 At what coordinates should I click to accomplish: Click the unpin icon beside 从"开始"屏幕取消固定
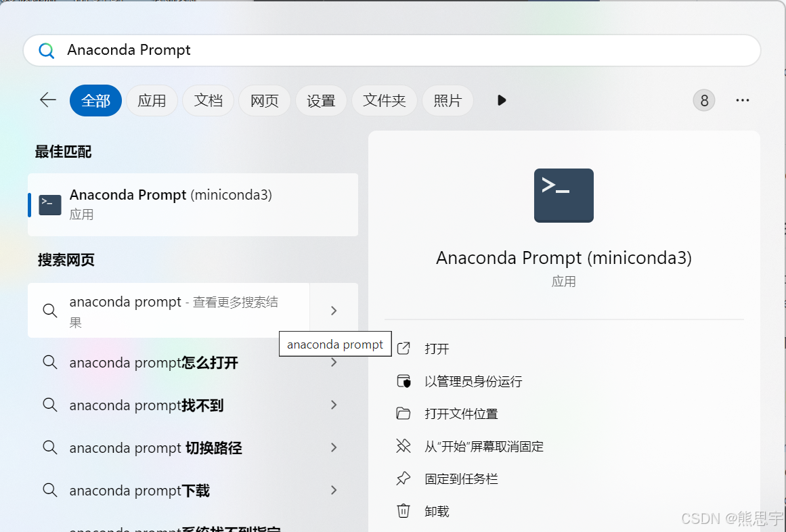click(403, 446)
